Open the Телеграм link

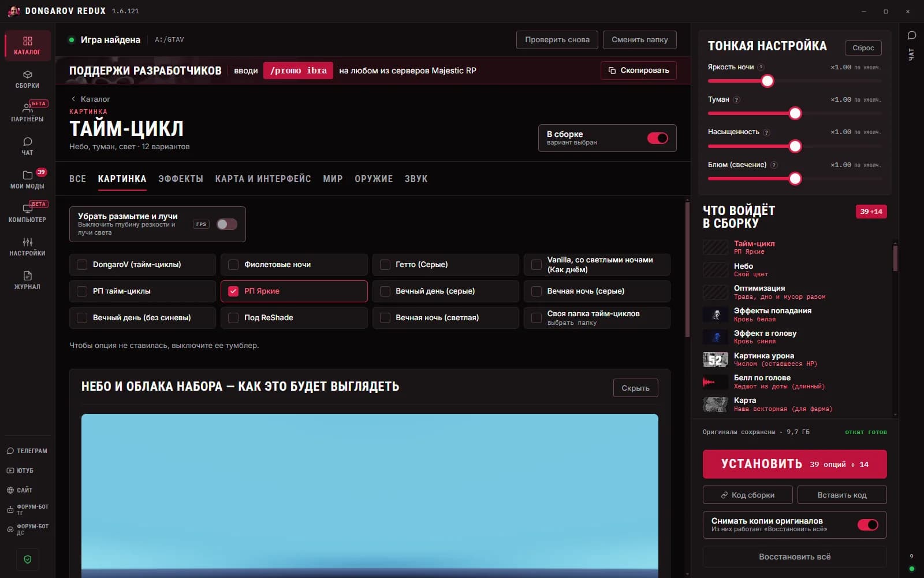(x=27, y=451)
